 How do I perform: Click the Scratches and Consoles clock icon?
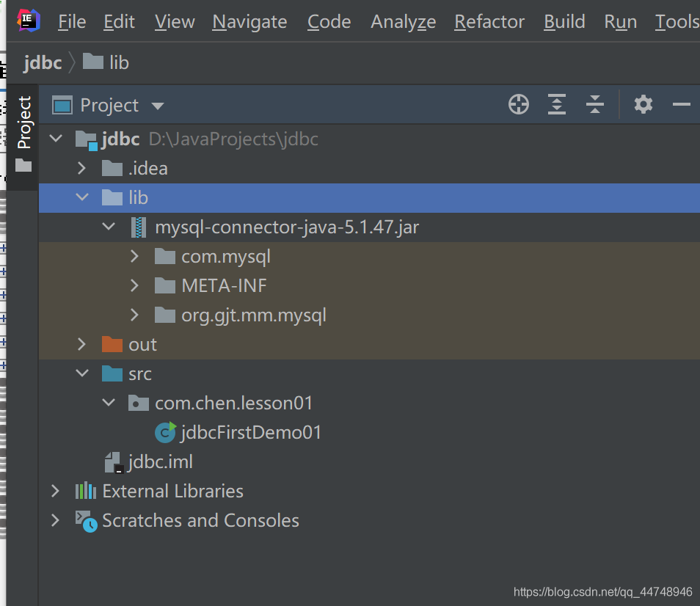(86, 521)
